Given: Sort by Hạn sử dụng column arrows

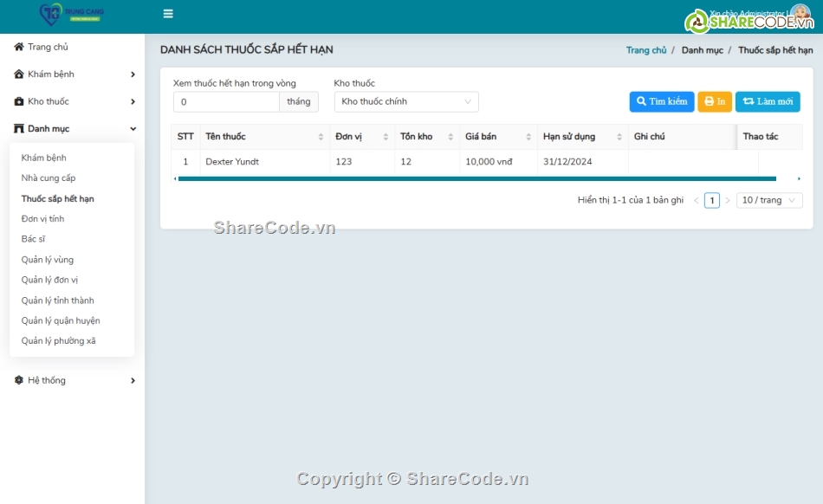Looking at the screenshot, I should click(x=619, y=137).
